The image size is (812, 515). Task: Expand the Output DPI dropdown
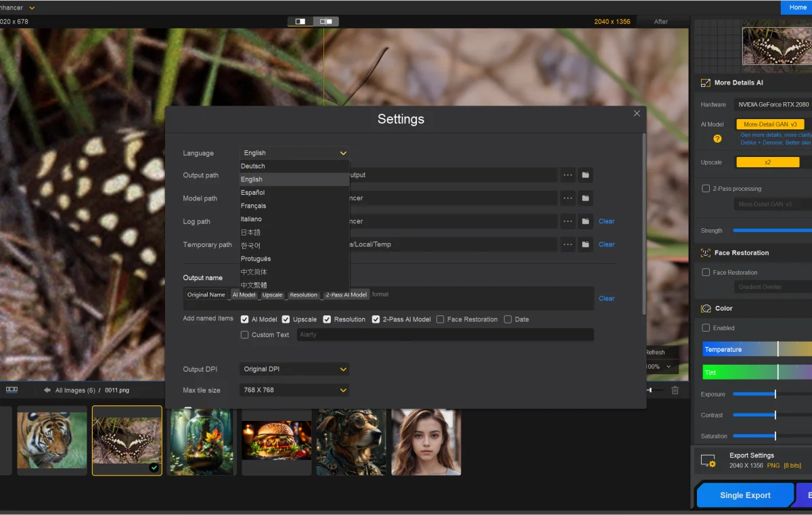[294, 370]
